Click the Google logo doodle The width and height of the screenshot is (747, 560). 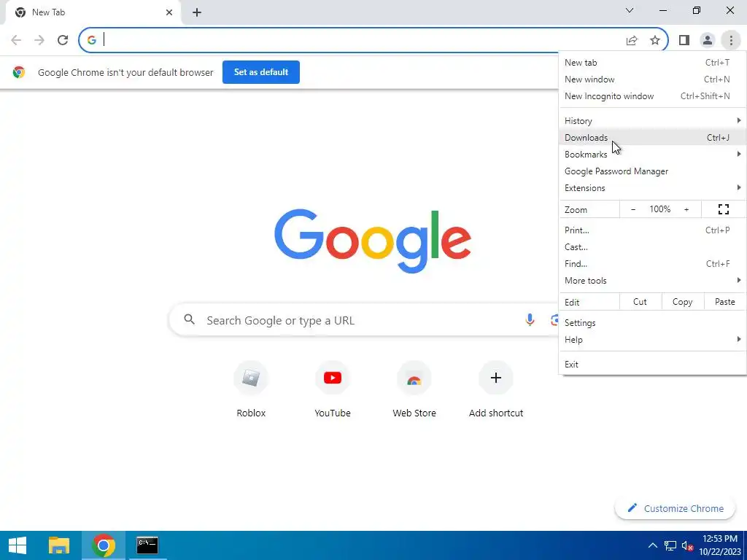[373, 241]
